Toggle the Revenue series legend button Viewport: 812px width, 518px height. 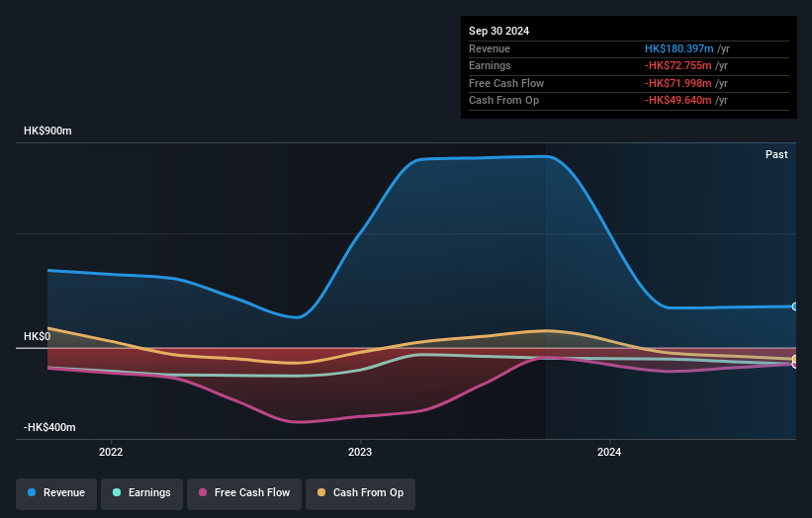(x=56, y=493)
